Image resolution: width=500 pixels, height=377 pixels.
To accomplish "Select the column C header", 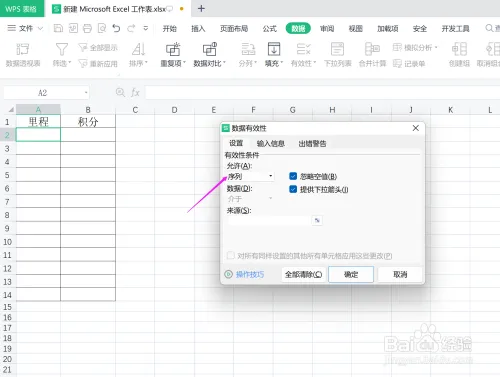I will [x=135, y=110].
